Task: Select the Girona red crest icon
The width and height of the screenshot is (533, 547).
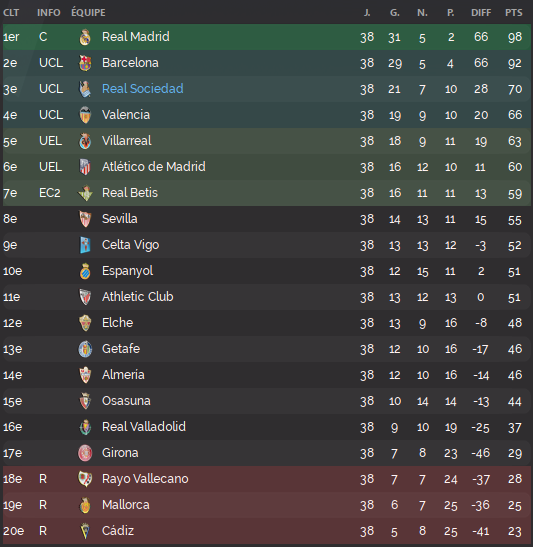Action: [85, 453]
